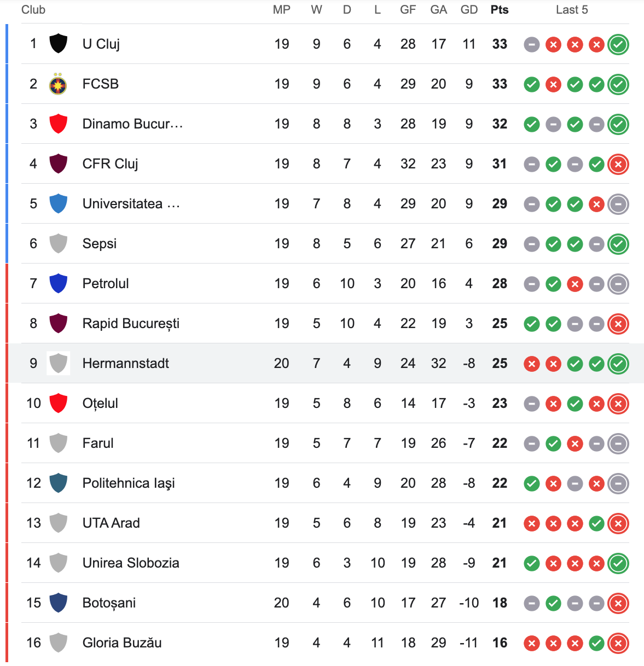Click U Cluj's black shield logo
The height and width of the screenshot is (666, 644).
point(58,44)
